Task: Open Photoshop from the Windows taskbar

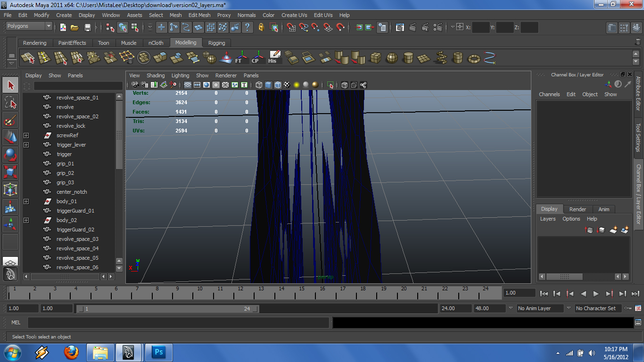Action: pos(159,353)
